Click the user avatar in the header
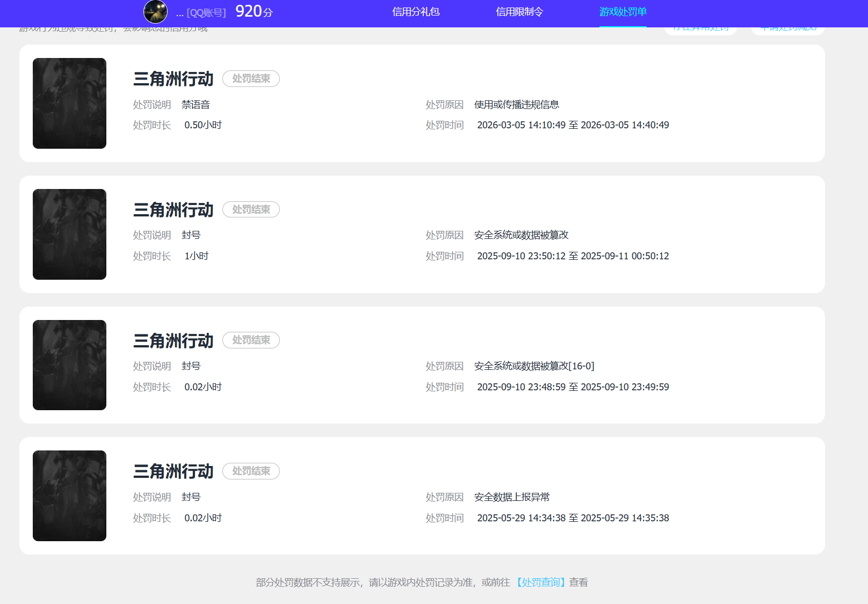This screenshot has width=868, height=604. pos(155,11)
